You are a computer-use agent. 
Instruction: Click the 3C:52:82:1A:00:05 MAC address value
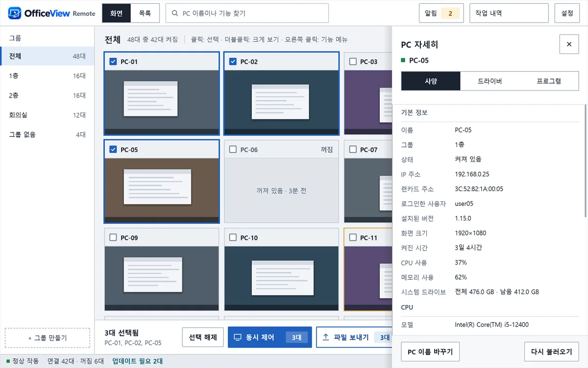coord(479,189)
